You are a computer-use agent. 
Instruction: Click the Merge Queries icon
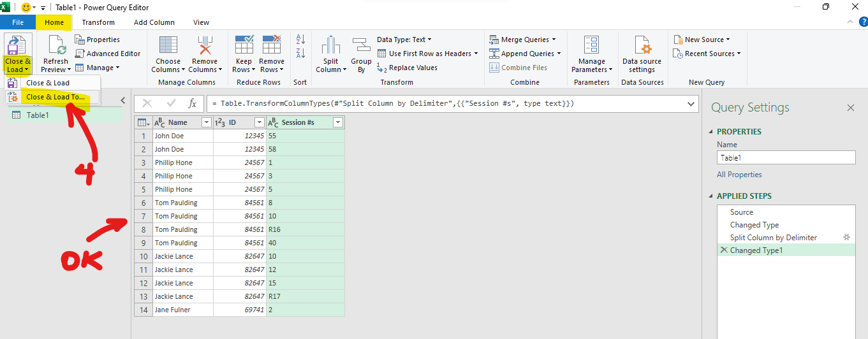tap(494, 40)
